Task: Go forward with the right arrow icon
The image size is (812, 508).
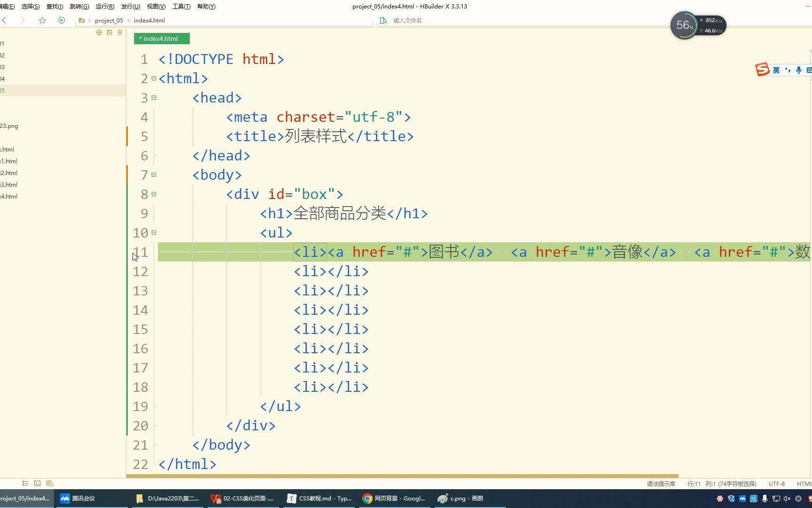Action: tap(22, 20)
